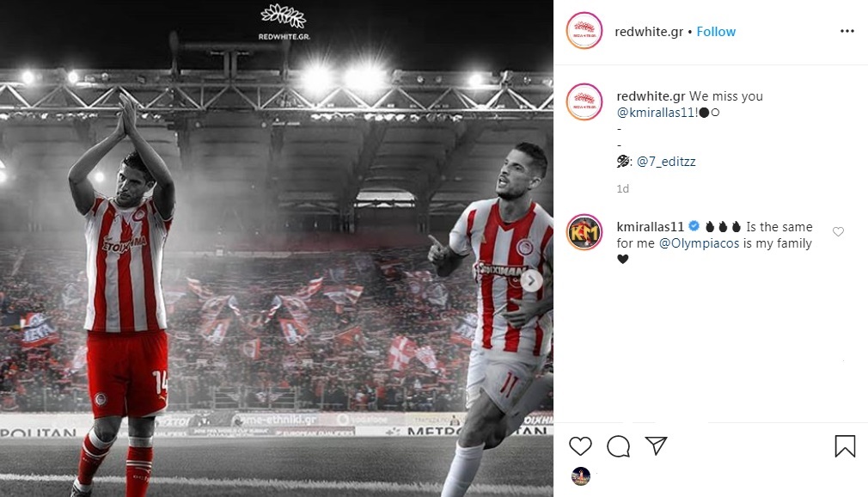
Task: Go to next photo with carousel arrow
Action: 531,281
